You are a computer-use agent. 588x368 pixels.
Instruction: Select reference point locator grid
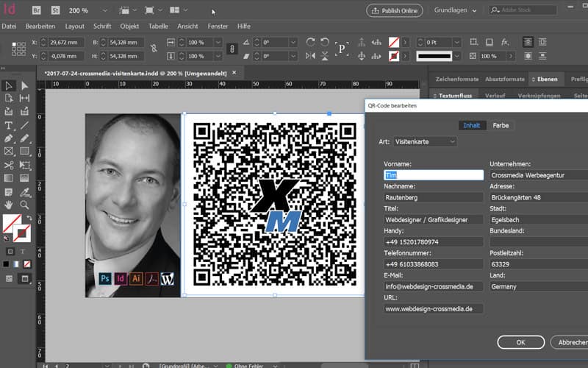(19, 49)
